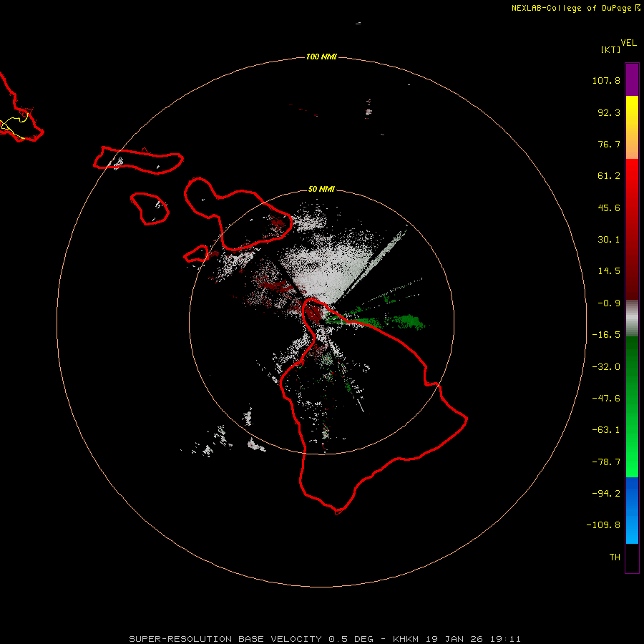Click the 45.6 legend value

coord(609,208)
